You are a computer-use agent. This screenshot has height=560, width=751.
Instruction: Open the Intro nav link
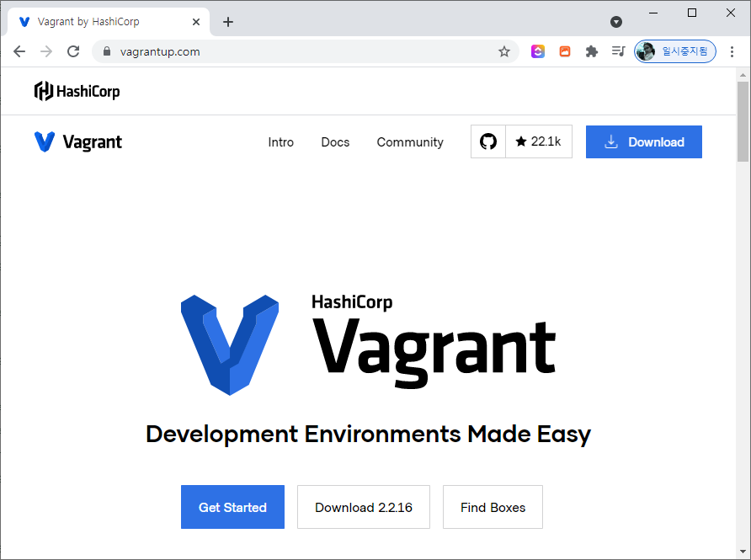280,142
